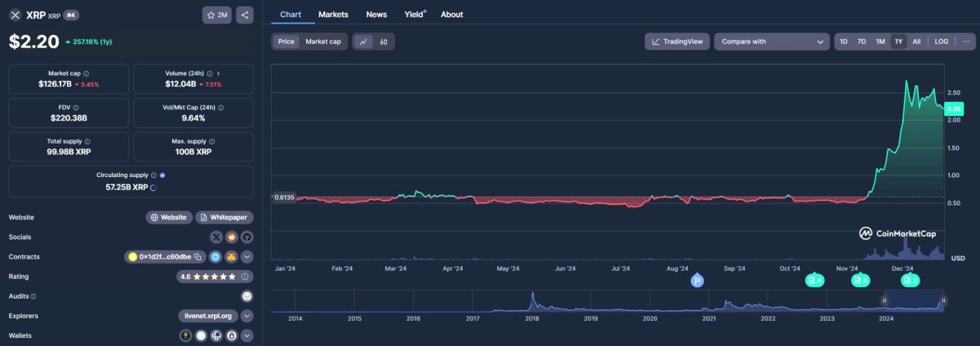Open the News tab
The image size is (980, 346).
[376, 15]
